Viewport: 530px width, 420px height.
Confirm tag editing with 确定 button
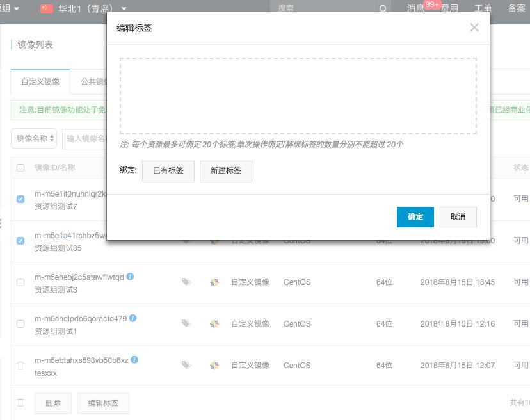click(x=415, y=217)
